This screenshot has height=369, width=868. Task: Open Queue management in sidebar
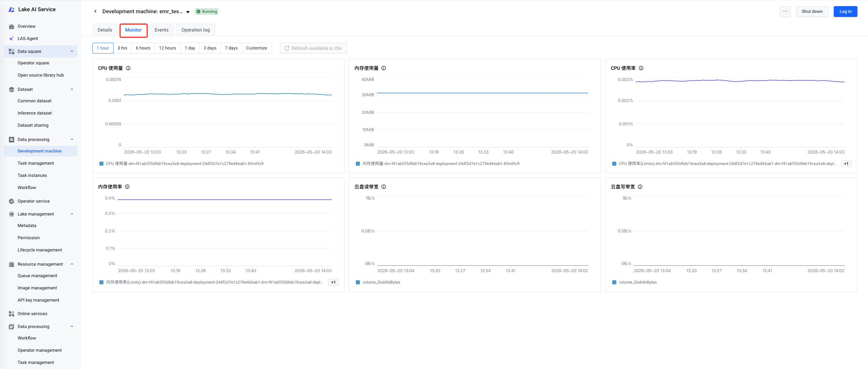click(37, 276)
